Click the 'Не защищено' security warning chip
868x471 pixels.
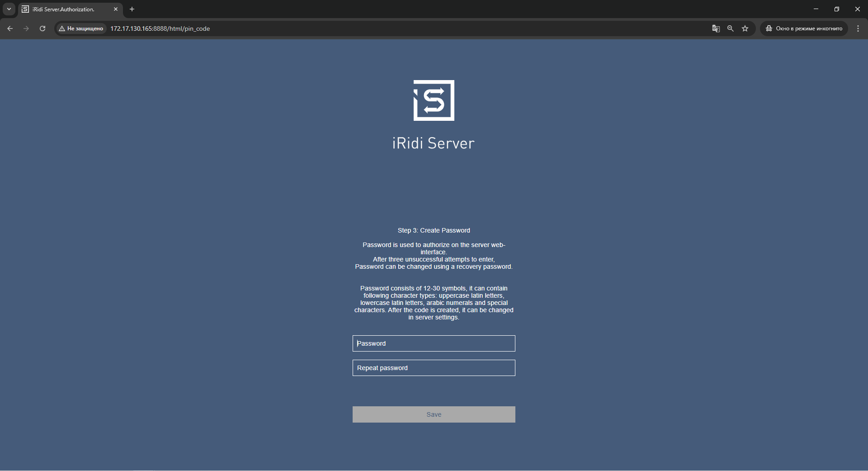81,29
